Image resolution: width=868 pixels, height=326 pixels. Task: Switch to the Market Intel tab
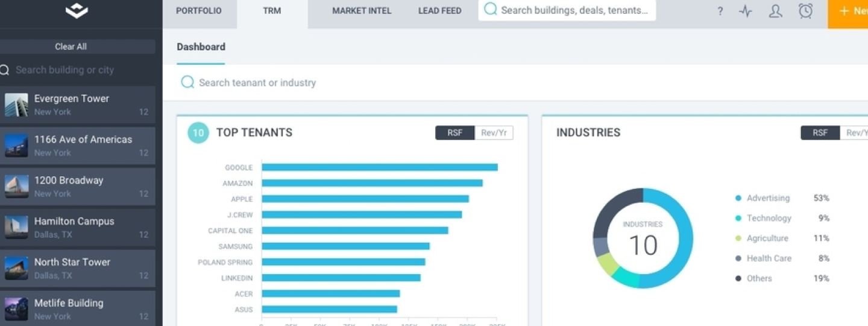pyautogui.click(x=362, y=11)
